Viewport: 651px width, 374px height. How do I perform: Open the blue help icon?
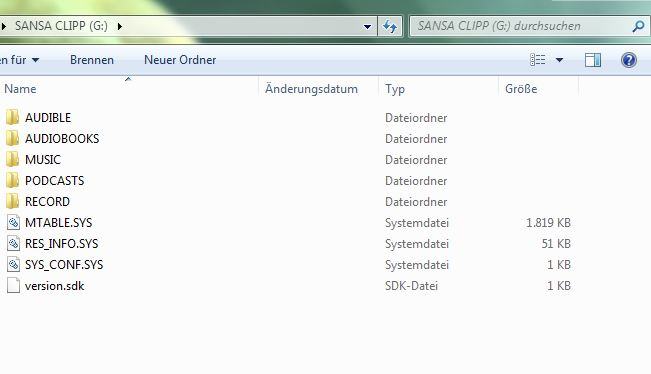629,60
